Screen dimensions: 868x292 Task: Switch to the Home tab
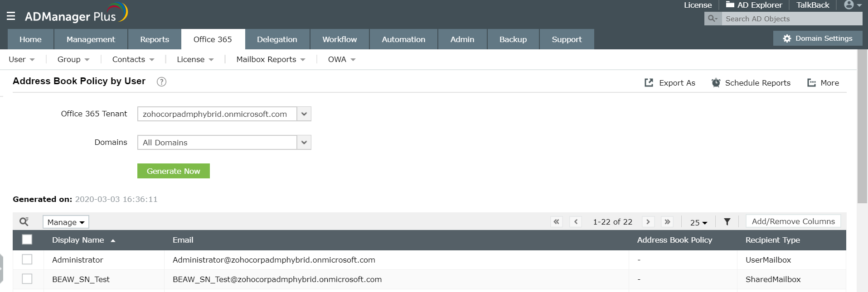coord(31,39)
